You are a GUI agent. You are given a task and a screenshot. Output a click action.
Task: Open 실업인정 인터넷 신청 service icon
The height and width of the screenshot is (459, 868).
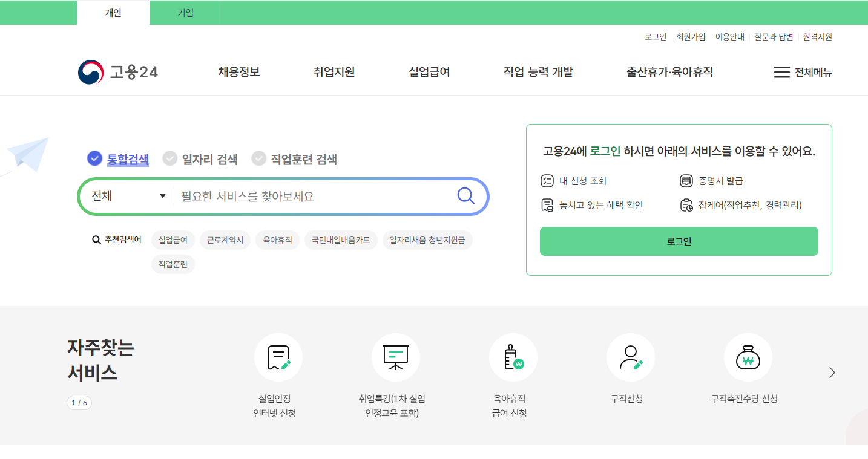(x=278, y=357)
